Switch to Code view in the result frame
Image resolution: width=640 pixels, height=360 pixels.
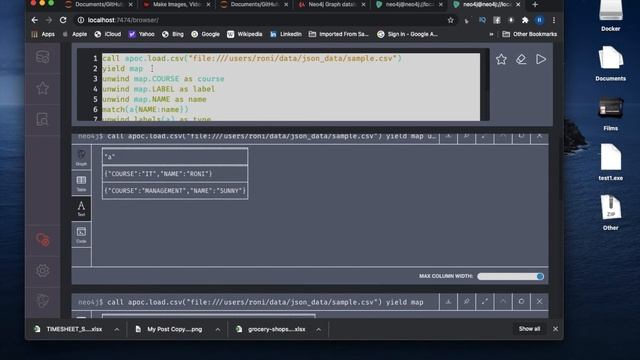(81, 235)
